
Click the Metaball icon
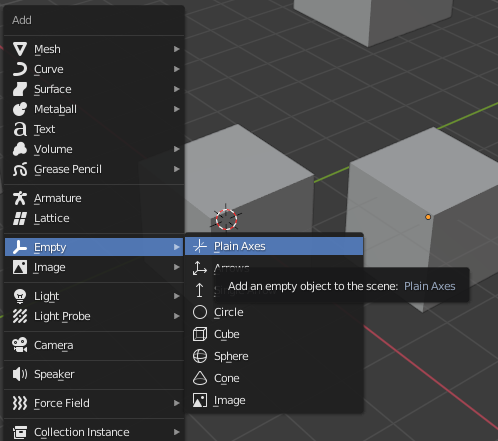click(20, 109)
